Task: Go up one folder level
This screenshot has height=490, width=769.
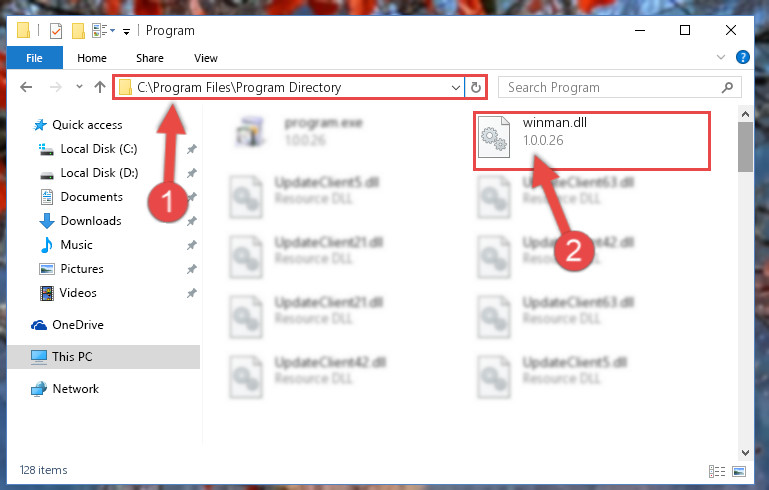Action: pyautogui.click(x=100, y=87)
